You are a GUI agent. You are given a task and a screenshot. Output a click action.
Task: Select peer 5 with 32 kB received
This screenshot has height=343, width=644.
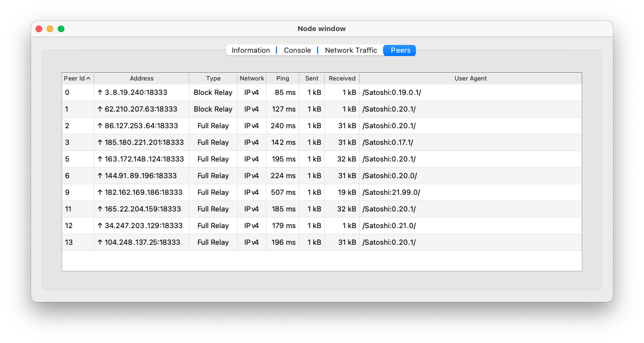click(222, 159)
